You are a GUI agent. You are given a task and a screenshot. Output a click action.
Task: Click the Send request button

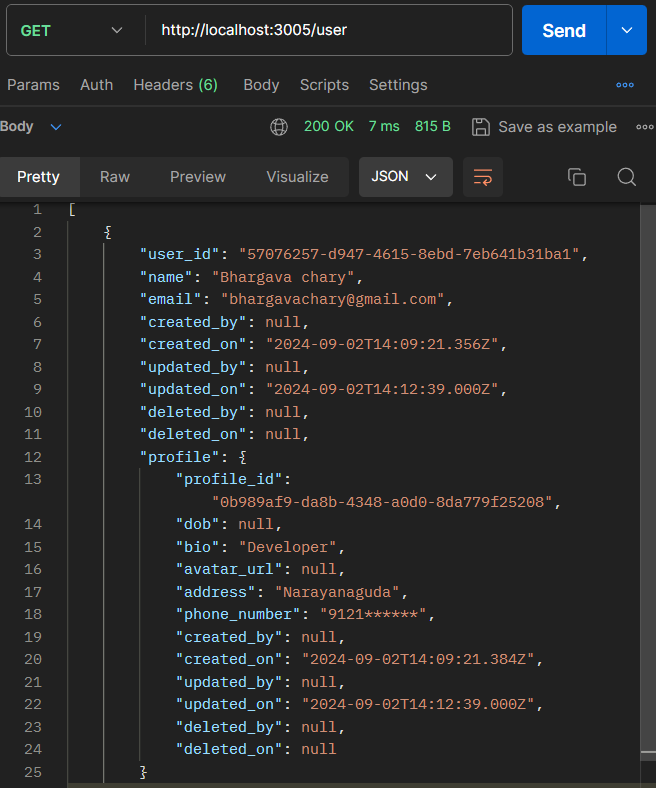pyautogui.click(x=564, y=30)
